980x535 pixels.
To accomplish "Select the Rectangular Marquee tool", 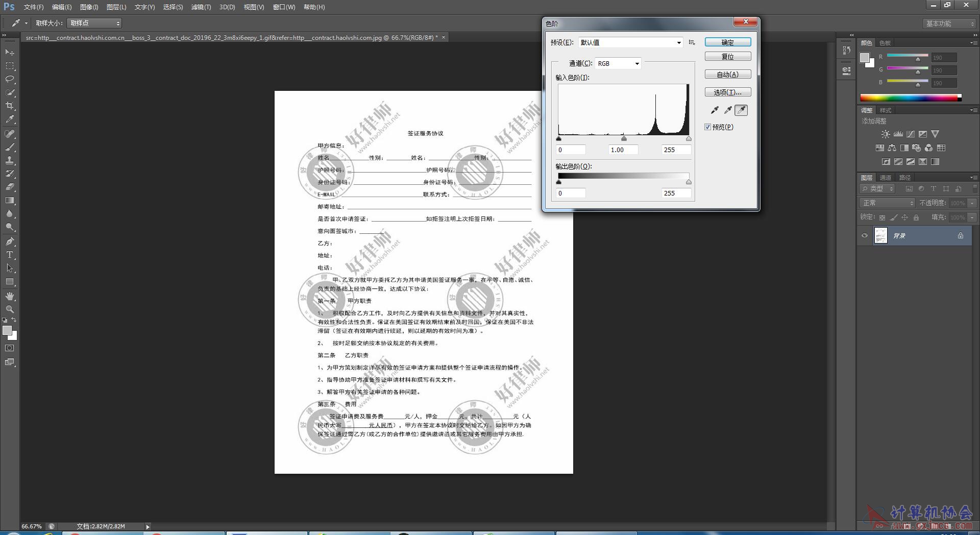I will click(x=10, y=66).
